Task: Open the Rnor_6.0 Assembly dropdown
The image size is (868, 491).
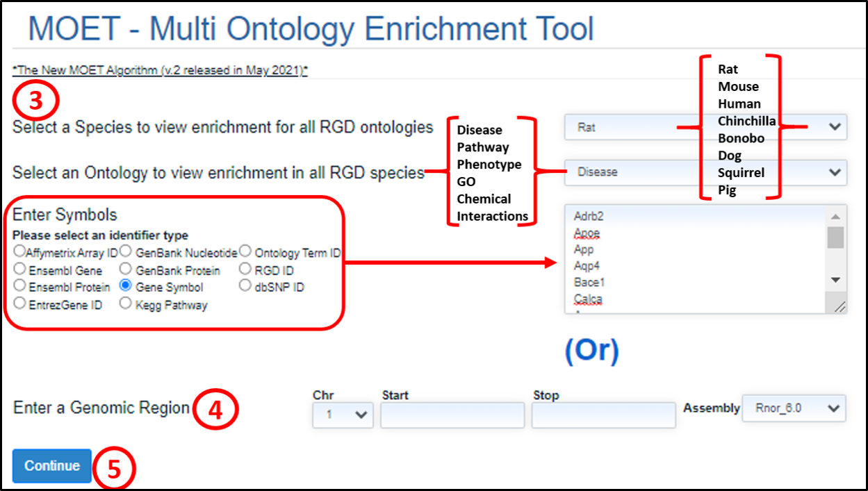Action: [794, 408]
